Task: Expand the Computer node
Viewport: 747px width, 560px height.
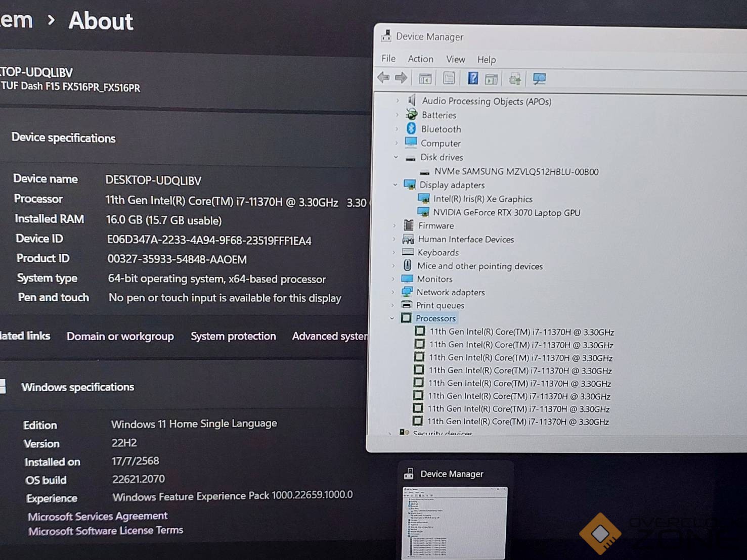Action: tap(396, 143)
